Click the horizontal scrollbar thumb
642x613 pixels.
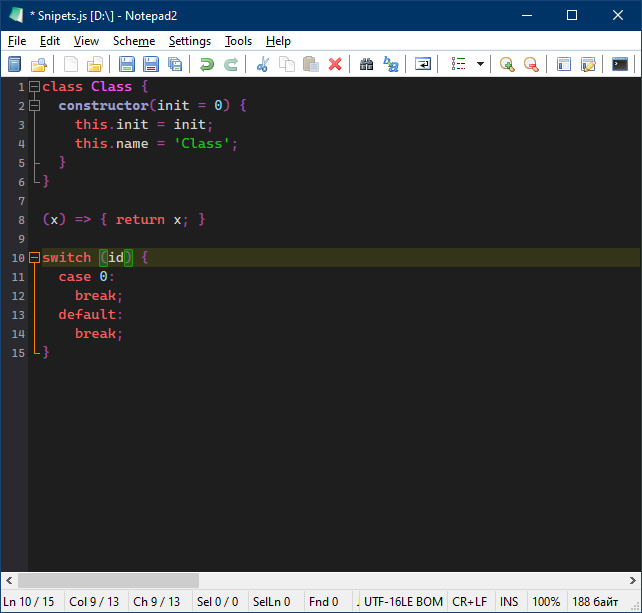click(109, 581)
